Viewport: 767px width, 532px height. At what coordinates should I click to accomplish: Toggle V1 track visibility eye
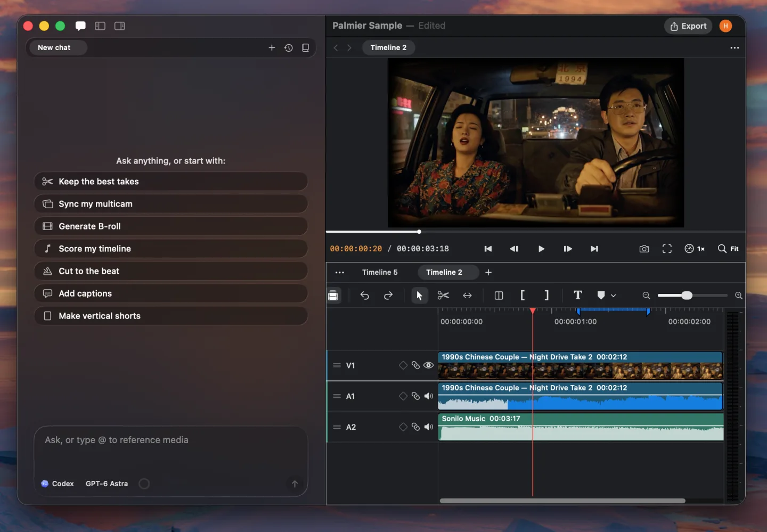[x=429, y=365]
